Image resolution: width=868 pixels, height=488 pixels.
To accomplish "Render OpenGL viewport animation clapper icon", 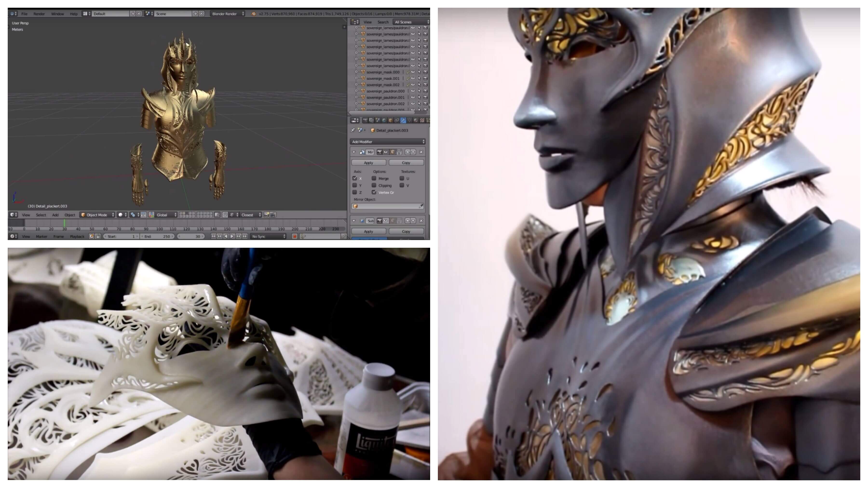I will point(273,215).
